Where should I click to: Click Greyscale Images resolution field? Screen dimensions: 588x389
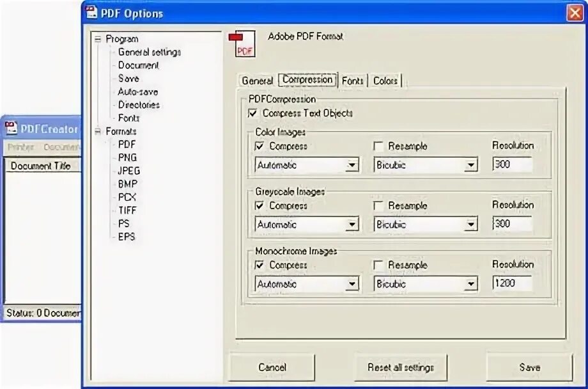coord(512,224)
